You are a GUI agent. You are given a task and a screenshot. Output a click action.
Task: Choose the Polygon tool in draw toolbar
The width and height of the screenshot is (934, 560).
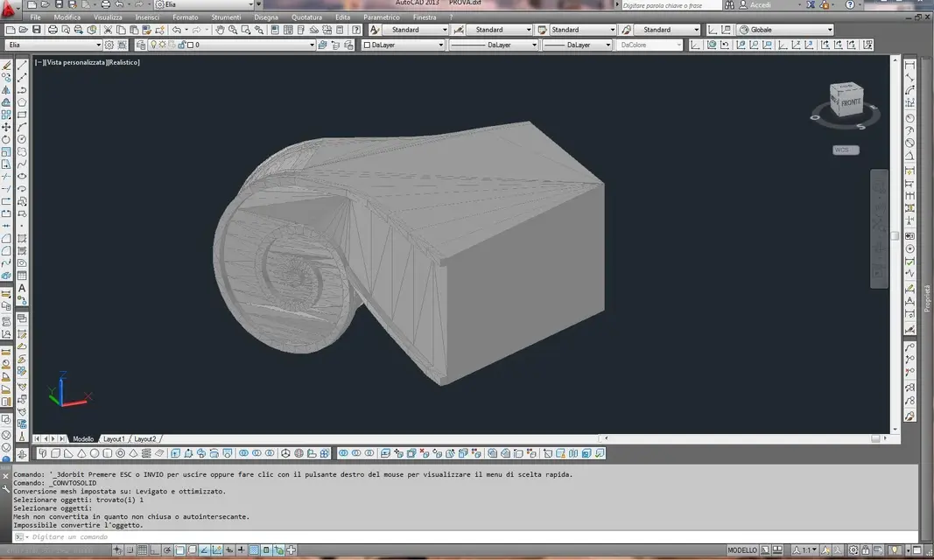pos(22,102)
